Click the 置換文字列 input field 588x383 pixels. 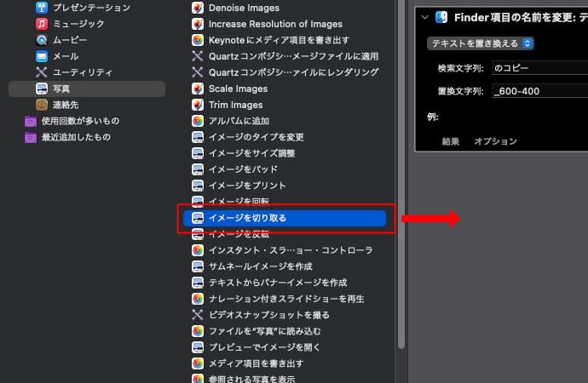539,91
